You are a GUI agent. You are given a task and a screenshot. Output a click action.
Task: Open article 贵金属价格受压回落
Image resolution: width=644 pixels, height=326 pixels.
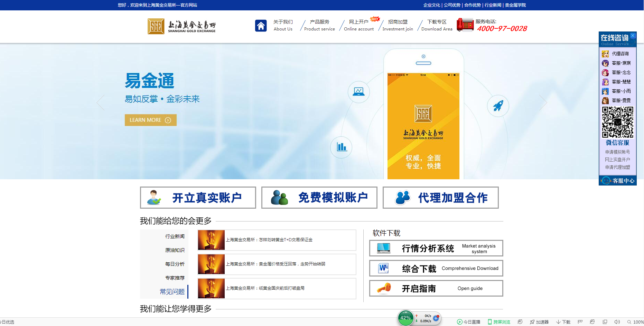[276, 264]
